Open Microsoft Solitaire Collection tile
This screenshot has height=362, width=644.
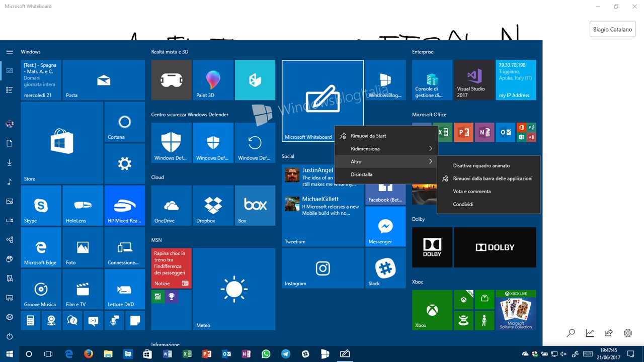pos(516,310)
